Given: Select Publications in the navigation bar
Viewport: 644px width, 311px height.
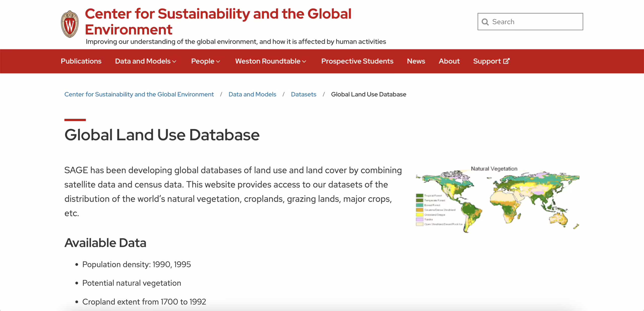Looking at the screenshot, I should click(81, 61).
